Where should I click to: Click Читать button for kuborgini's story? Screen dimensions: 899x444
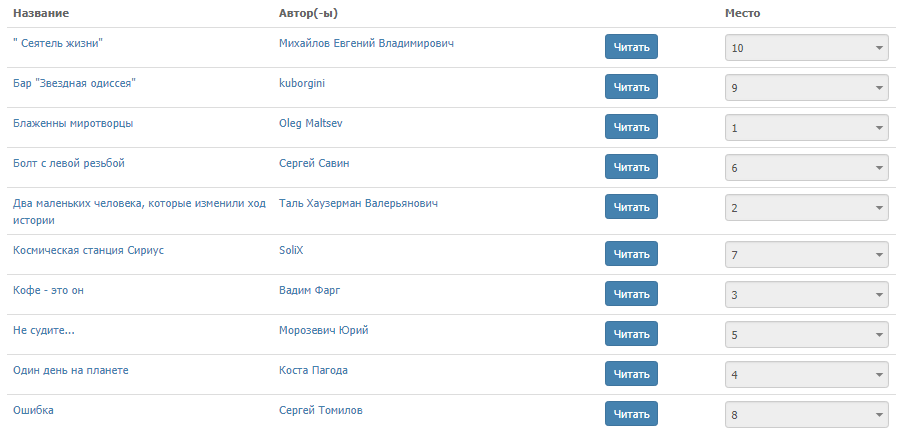pyautogui.click(x=631, y=87)
